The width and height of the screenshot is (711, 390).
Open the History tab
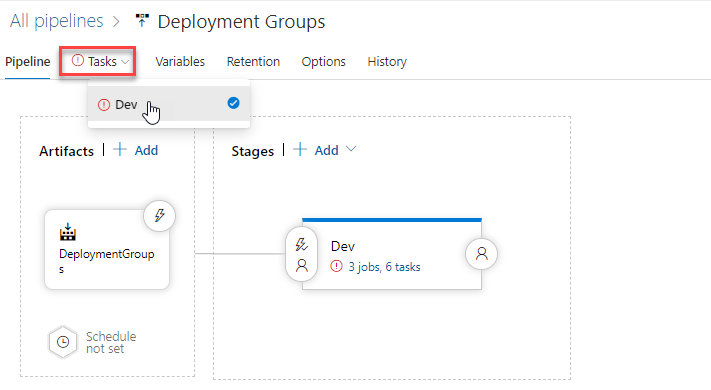coord(387,61)
